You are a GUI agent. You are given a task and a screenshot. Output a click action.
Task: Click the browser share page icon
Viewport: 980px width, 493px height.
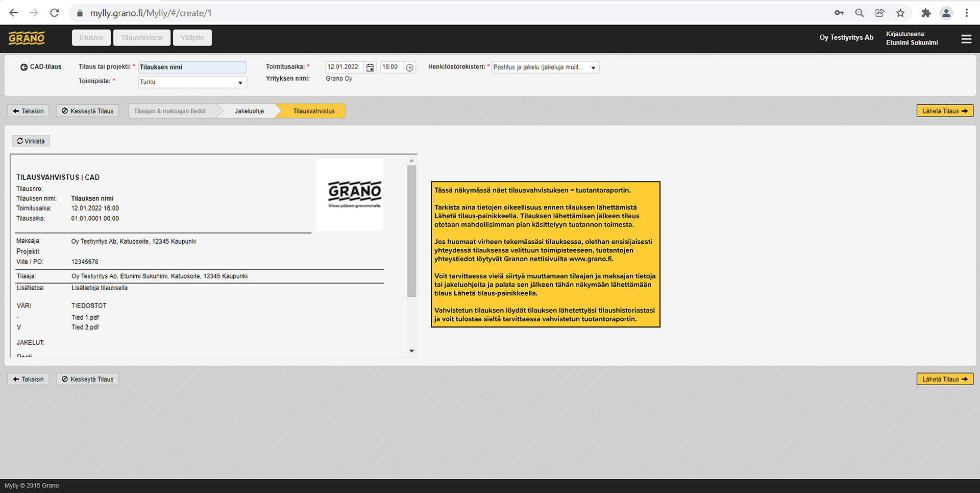coord(880,13)
